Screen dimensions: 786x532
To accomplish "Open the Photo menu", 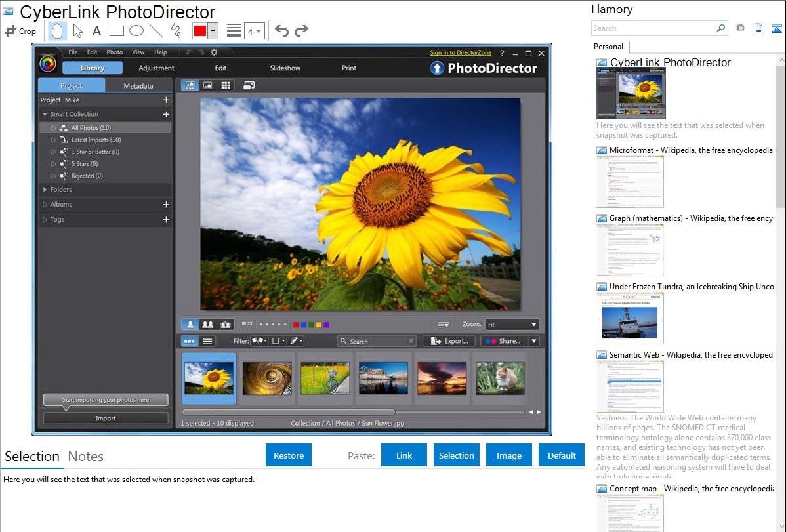I will click(114, 52).
